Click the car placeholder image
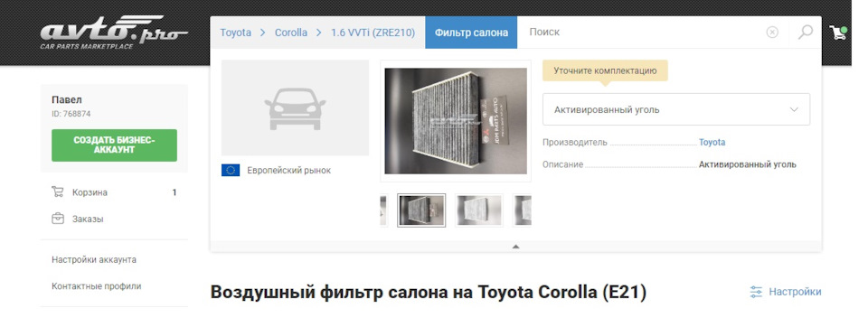868x327 pixels. (295, 107)
